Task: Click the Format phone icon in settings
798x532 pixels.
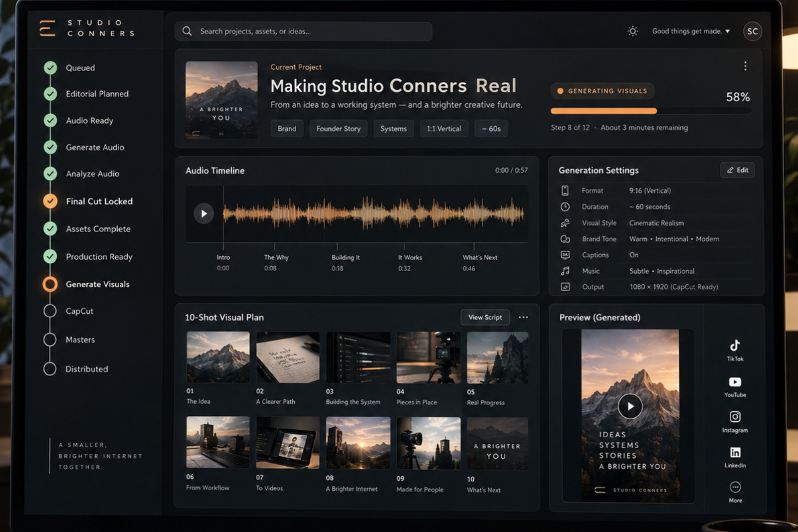Action: (565, 190)
